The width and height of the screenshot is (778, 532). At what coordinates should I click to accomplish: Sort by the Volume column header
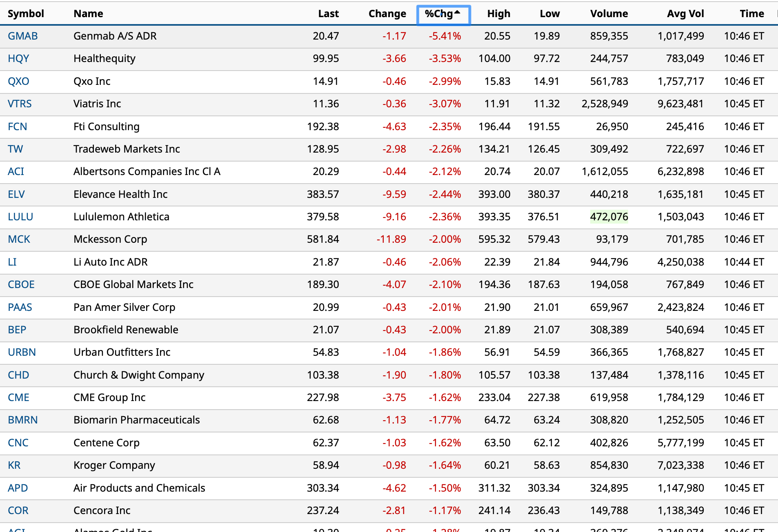pos(609,14)
